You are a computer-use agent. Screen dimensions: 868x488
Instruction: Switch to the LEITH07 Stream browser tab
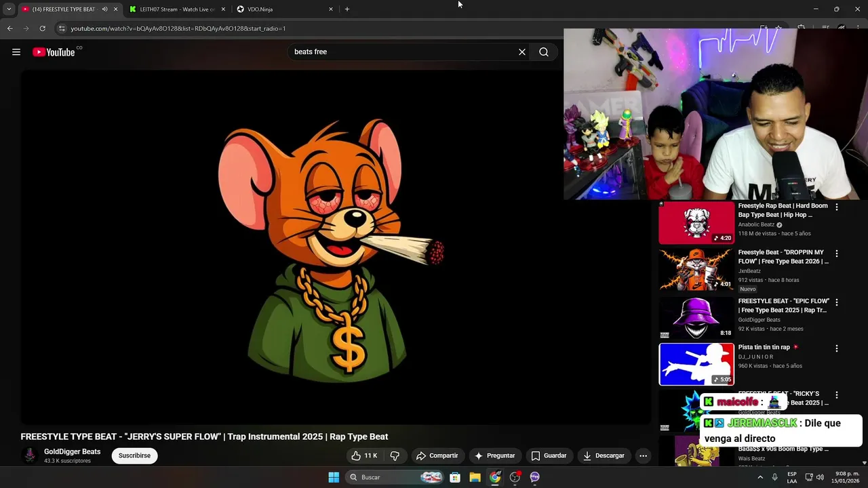point(177,9)
